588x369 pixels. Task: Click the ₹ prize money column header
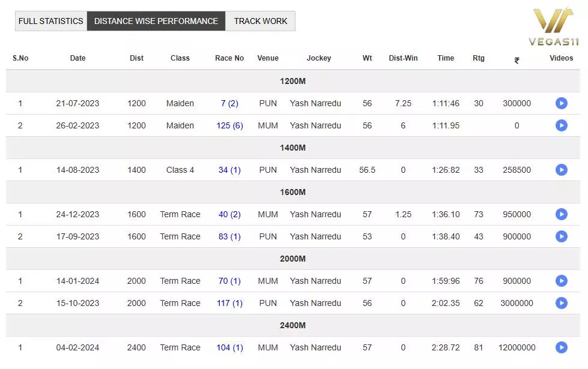[x=517, y=58]
